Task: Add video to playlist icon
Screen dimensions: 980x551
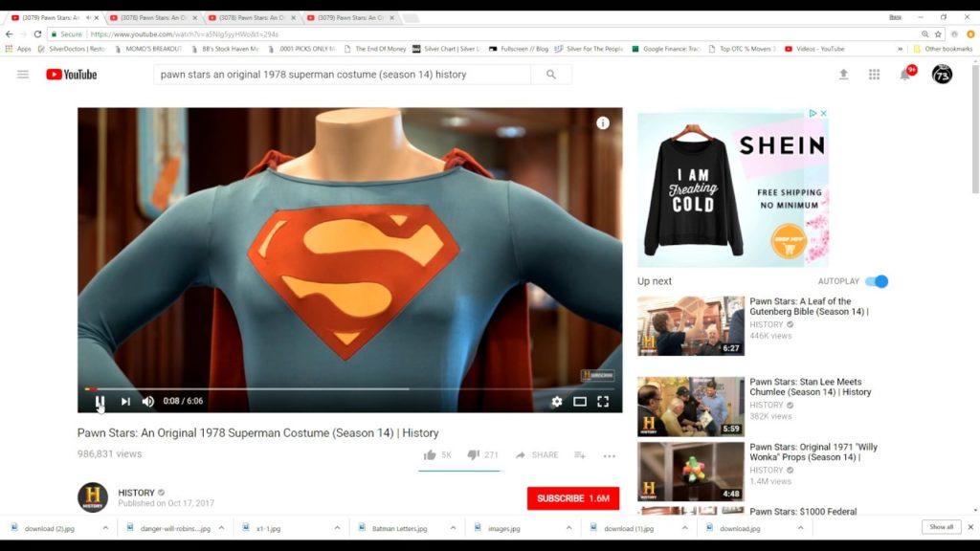Action: [579, 454]
